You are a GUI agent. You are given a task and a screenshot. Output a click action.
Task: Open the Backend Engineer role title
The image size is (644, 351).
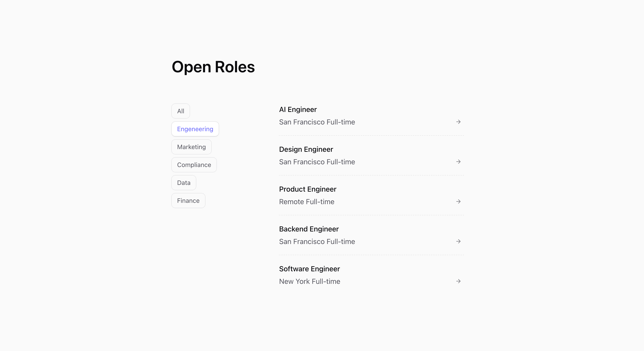coord(309,229)
